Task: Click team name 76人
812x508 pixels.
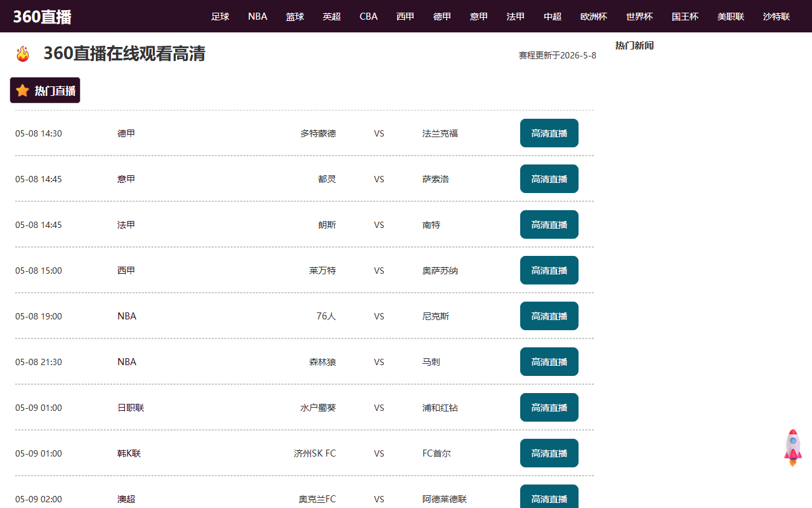Action: tap(326, 316)
